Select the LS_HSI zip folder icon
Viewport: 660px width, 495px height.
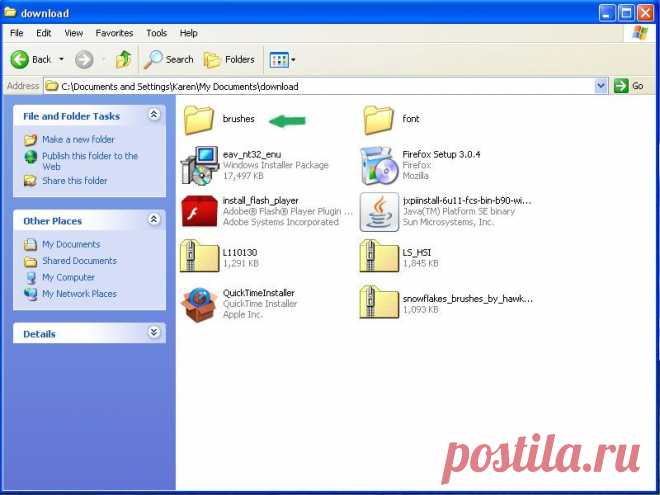379,256
